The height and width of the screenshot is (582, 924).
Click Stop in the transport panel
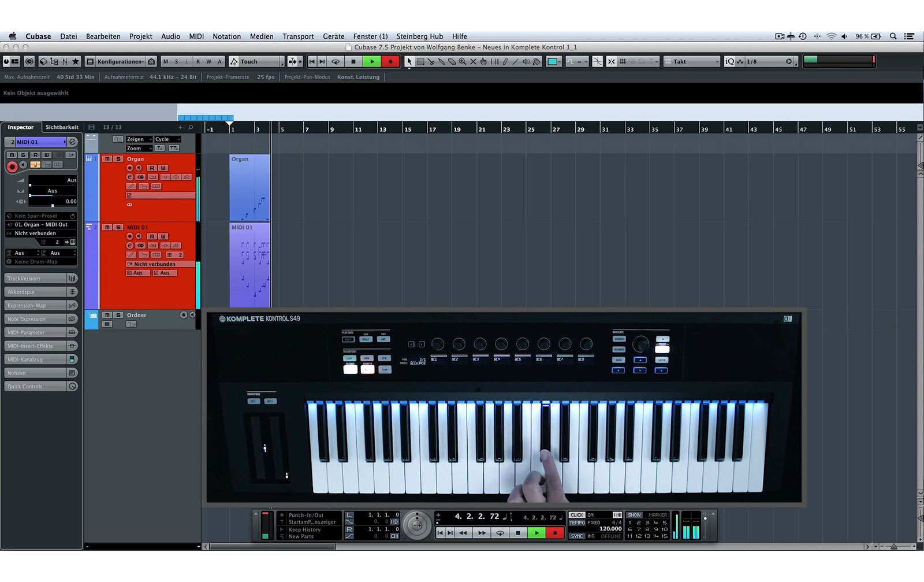point(518,533)
